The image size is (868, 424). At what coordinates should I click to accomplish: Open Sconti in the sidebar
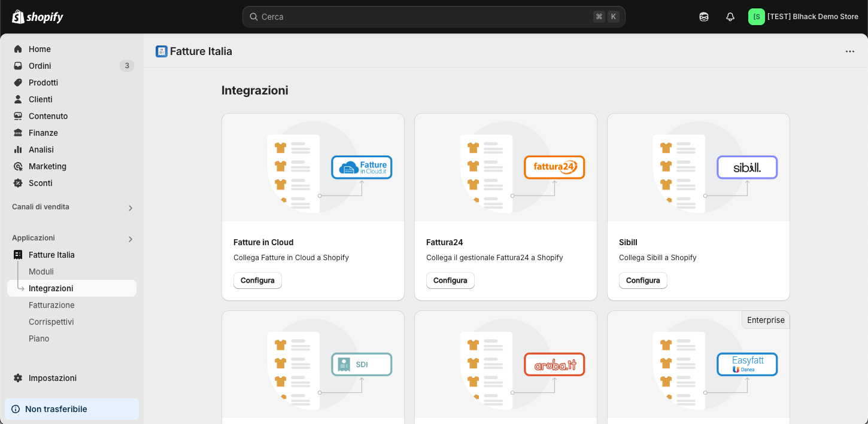point(72,183)
